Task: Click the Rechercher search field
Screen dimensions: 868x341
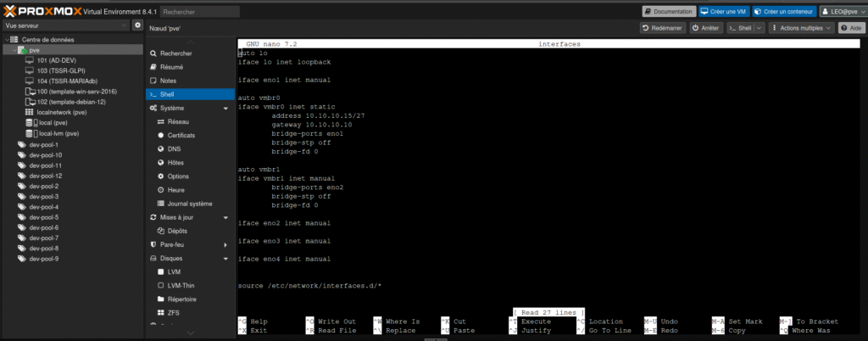Action: (199, 12)
